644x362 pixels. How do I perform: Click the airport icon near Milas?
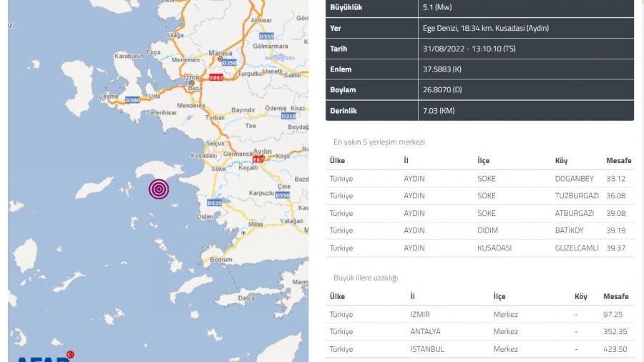[243, 232]
